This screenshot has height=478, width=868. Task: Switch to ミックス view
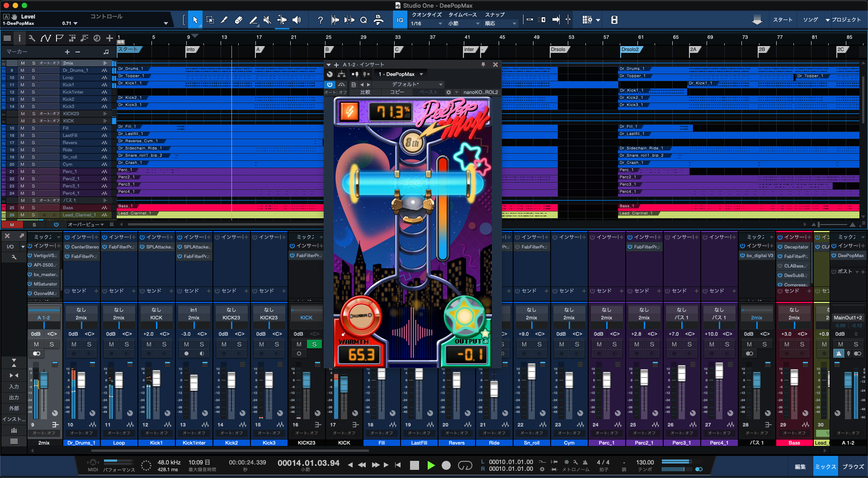(826, 467)
